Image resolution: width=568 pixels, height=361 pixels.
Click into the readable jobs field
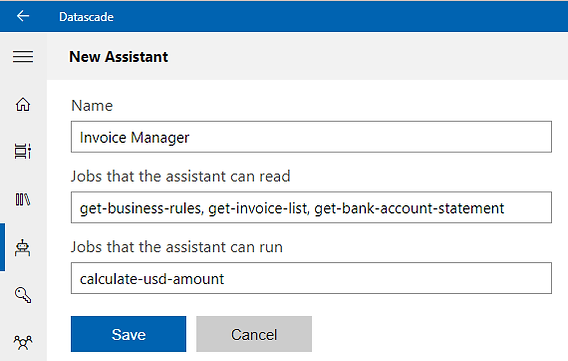pyautogui.click(x=311, y=207)
